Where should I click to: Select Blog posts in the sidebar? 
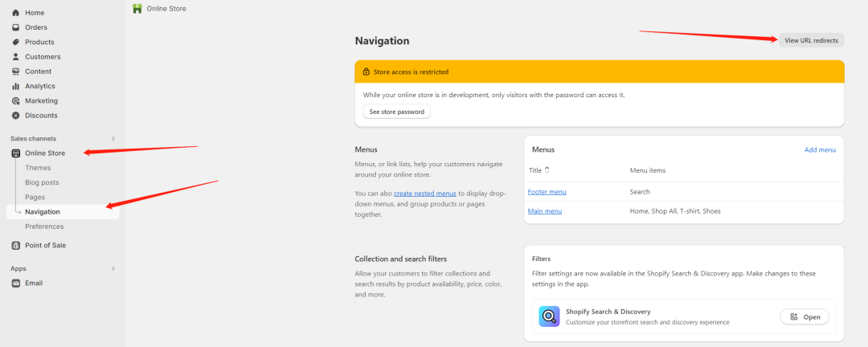tap(42, 182)
